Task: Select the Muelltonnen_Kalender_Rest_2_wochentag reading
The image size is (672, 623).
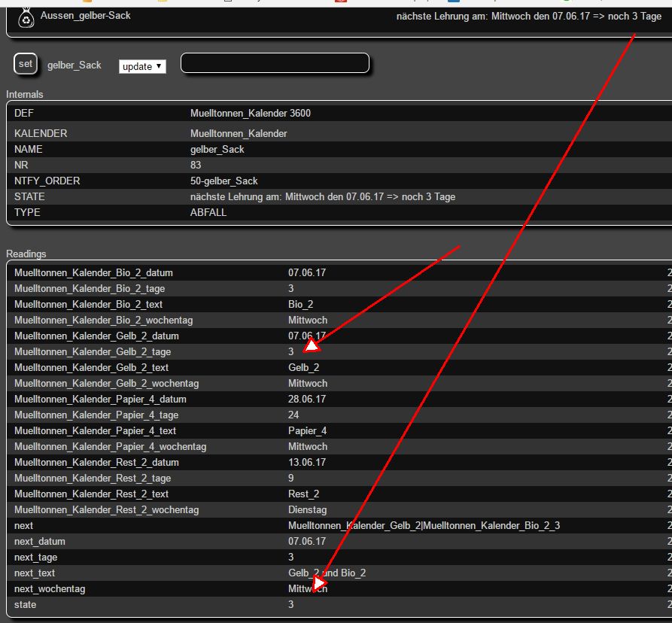Action: tap(106, 509)
